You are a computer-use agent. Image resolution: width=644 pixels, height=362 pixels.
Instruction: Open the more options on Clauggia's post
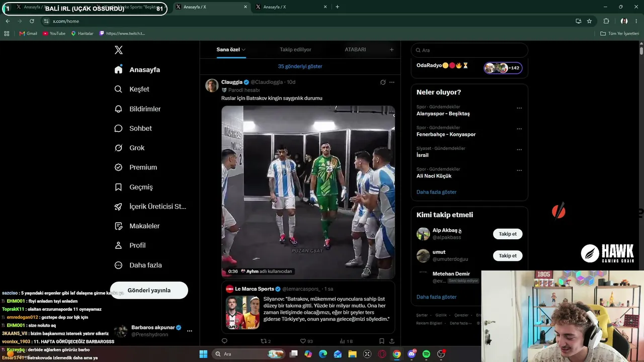[x=392, y=82]
